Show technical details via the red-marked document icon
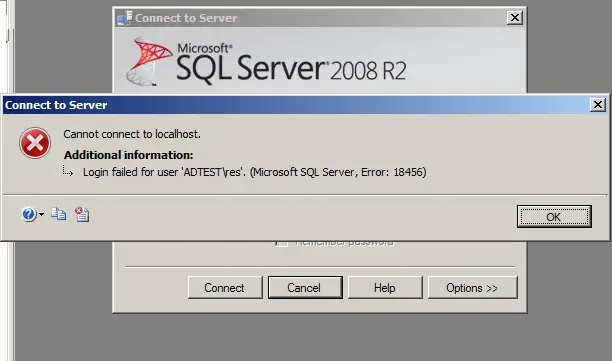 coord(82,214)
